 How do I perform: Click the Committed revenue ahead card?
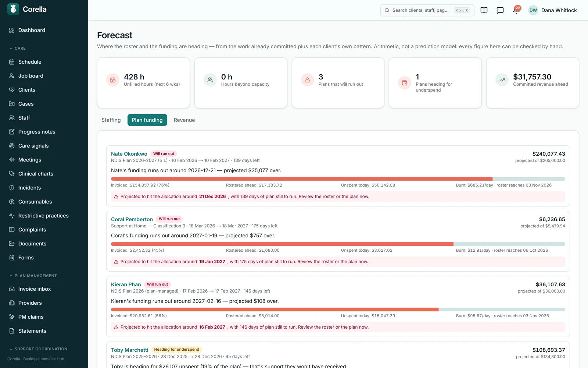click(533, 83)
